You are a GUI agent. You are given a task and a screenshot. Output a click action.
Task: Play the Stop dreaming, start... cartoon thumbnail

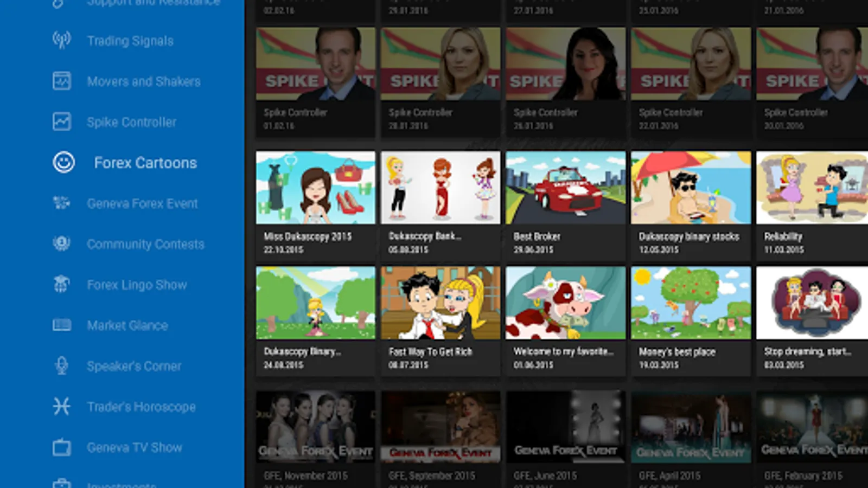pos(812,303)
